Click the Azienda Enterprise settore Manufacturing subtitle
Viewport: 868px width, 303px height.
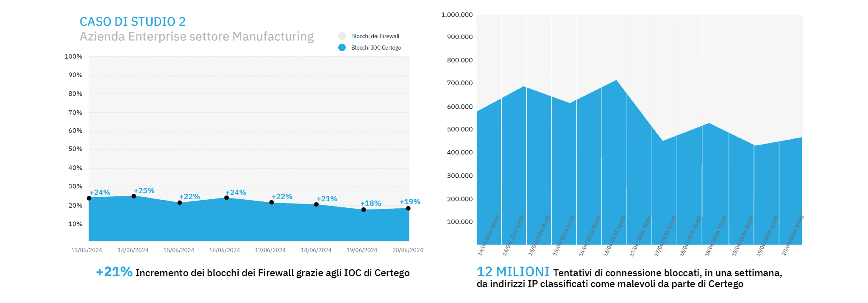(197, 36)
